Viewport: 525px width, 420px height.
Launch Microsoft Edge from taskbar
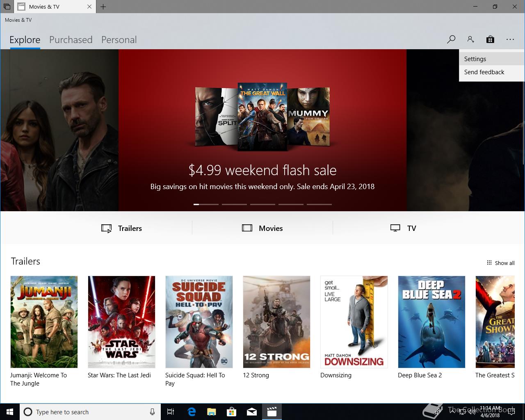[x=192, y=412]
